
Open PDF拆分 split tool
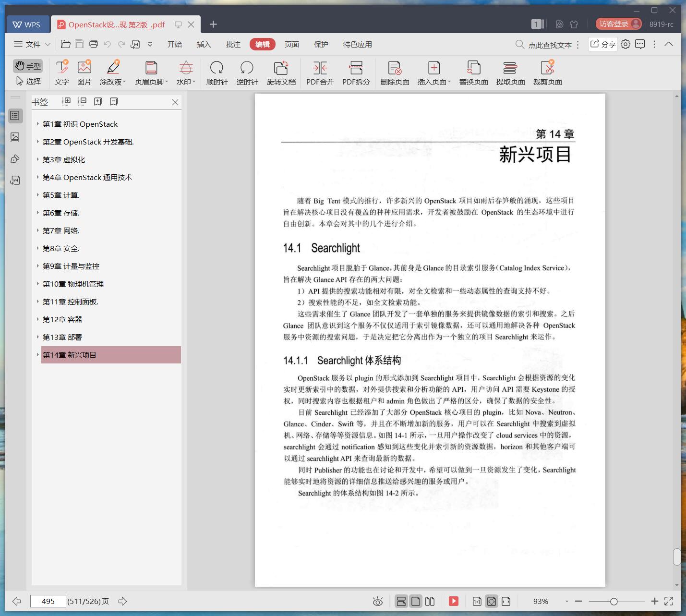tap(356, 72)
